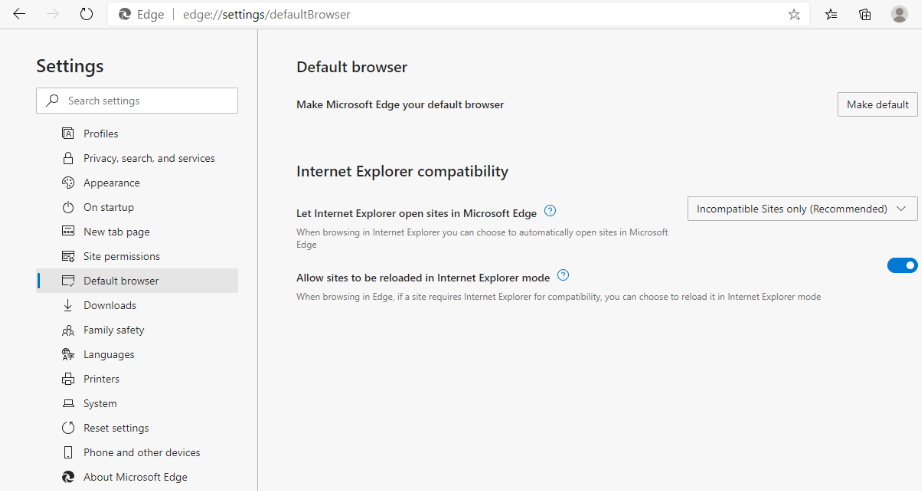Click the Reset settings icon
Image resolution: width=922 pixels, height=491 pixels.
coord(68,427)
